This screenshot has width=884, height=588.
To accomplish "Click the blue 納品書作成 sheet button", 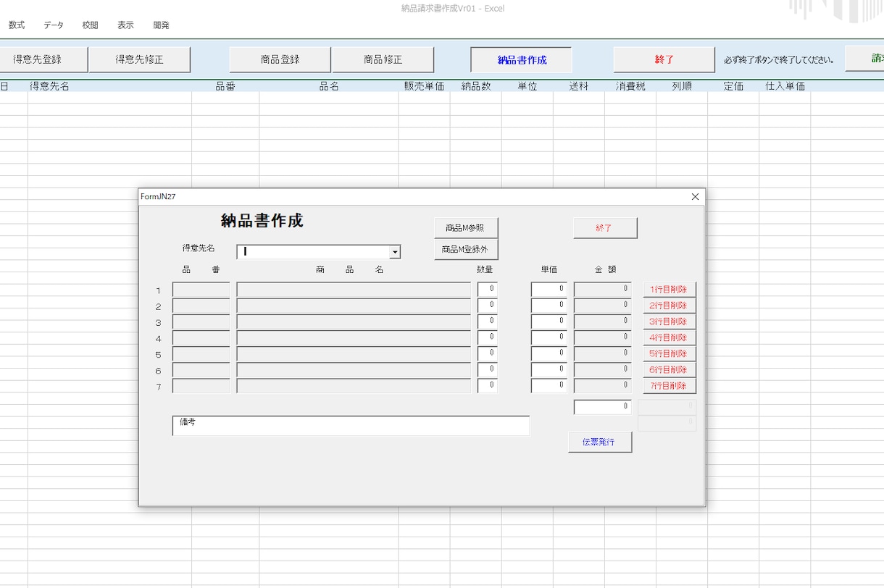I will [522, 59].
